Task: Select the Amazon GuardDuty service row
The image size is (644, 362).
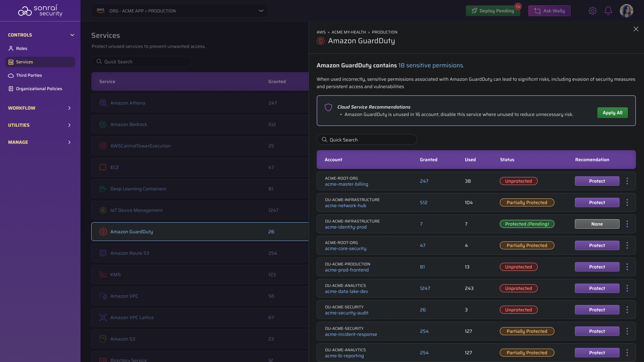Action: [200, 232]
